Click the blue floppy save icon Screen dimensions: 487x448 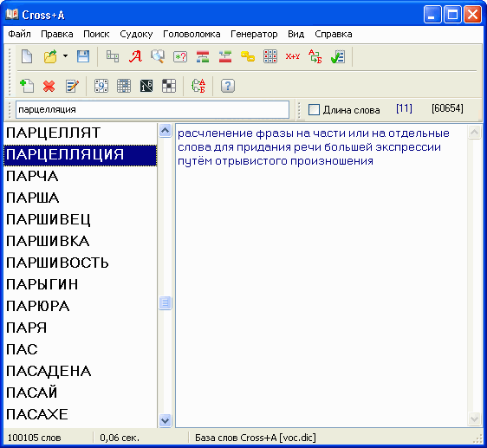tap(83, 56)
